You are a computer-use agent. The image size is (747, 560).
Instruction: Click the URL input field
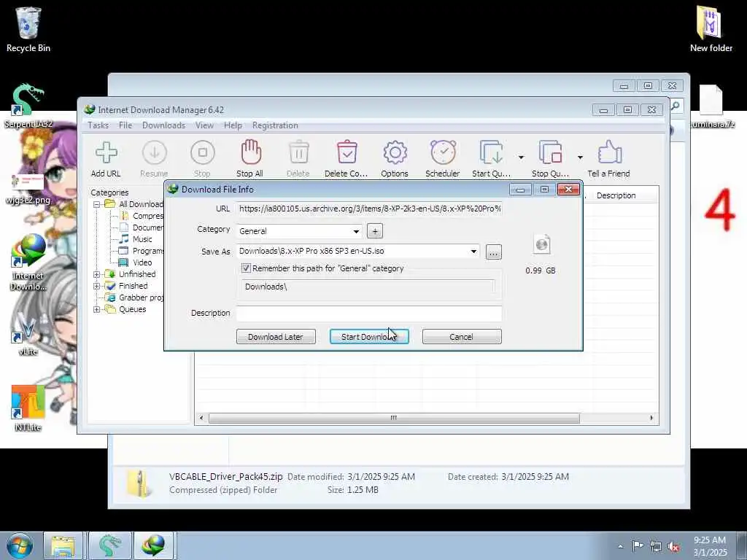pyautogui.click(x=369, y=209)
